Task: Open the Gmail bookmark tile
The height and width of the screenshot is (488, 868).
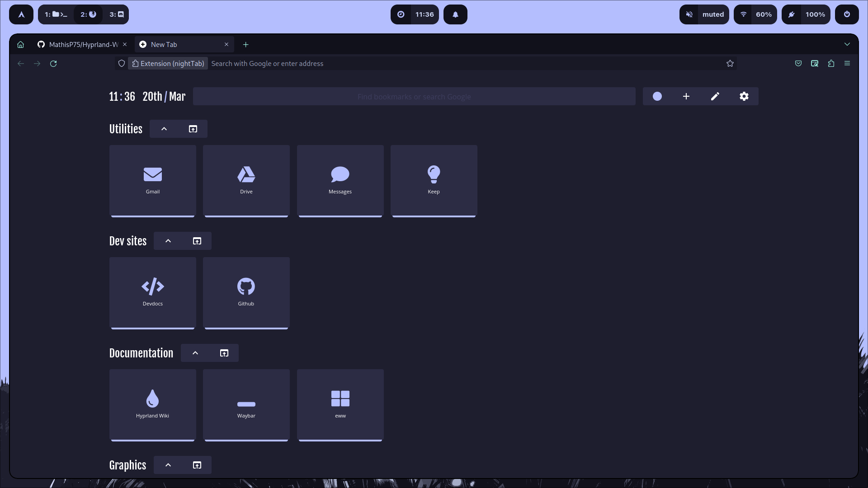Action: tap(153, 180)
